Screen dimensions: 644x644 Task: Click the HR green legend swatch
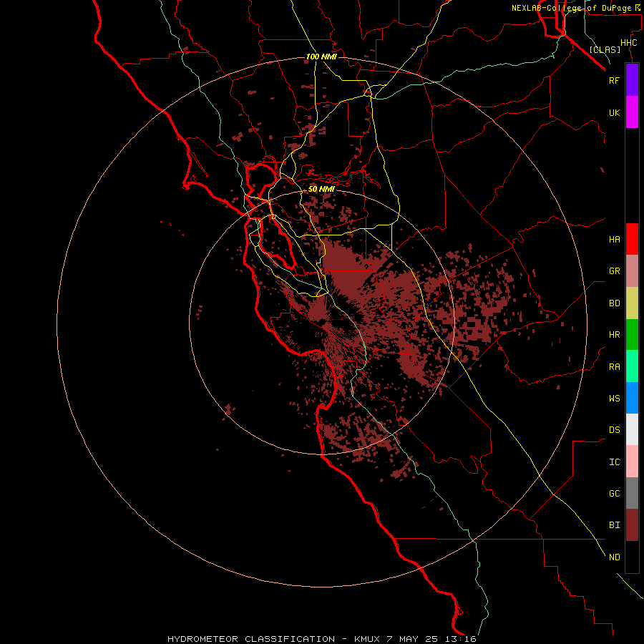point(632,335)
